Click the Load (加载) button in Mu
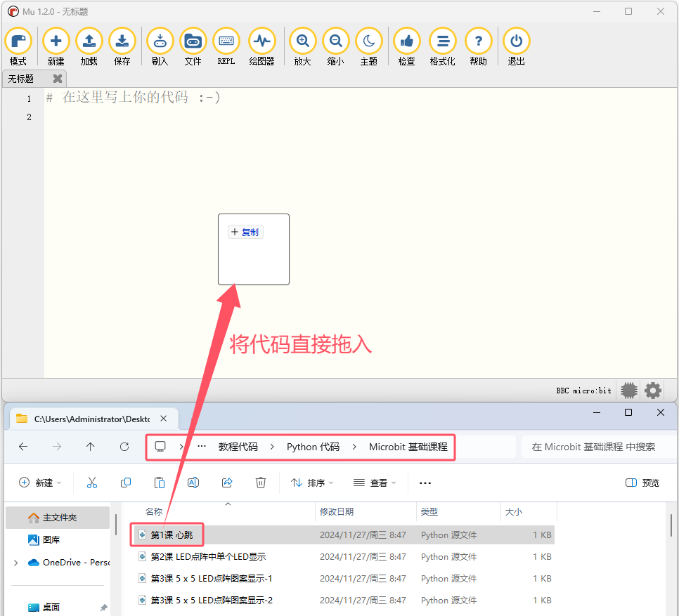Viewport: 679px width, 616px height. 89,46
